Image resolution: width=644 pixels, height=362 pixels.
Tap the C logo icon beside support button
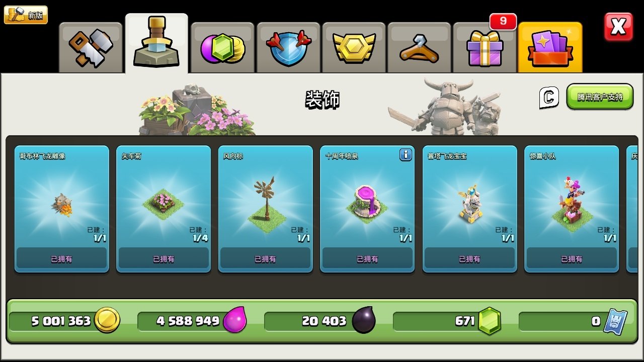[x=549, y=97]
